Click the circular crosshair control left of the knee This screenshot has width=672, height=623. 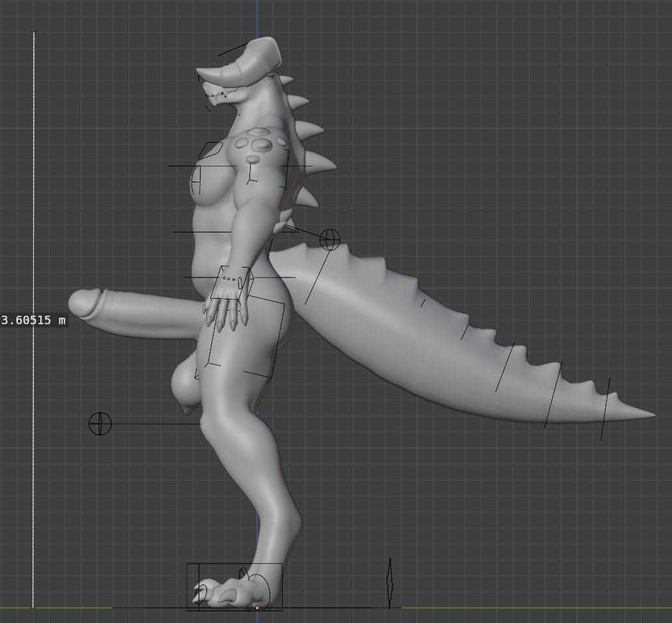[100, 424]
